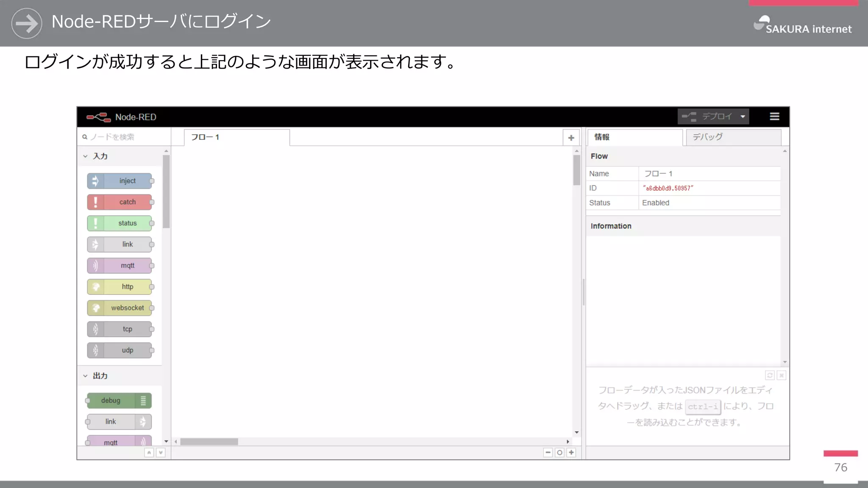This screenshot has width=868, height=488.
Task: Select the inject input node
Action: pyautogui.click(x=120, y=181)
